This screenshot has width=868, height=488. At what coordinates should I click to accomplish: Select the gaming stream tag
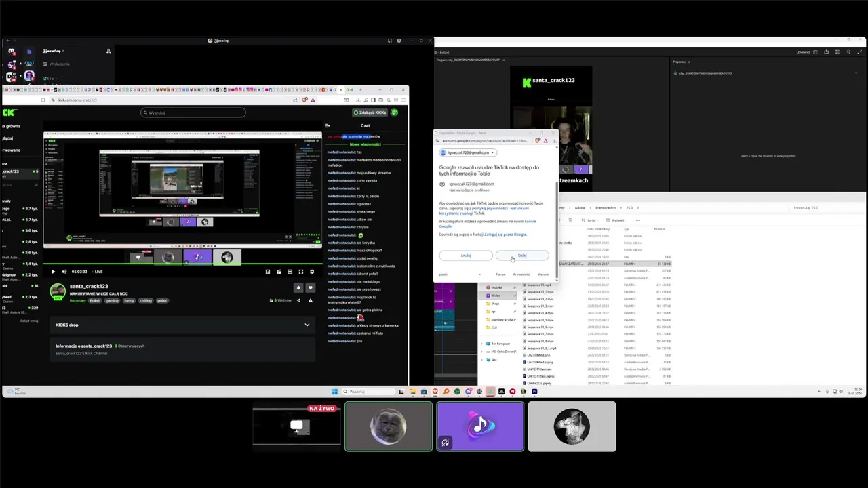(x=112, y=300)
